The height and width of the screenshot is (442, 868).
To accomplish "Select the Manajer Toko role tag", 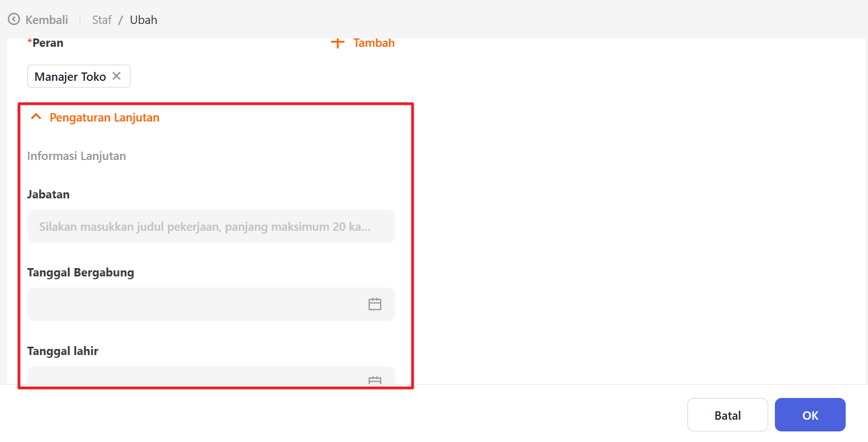I will (x=70, y=76).
